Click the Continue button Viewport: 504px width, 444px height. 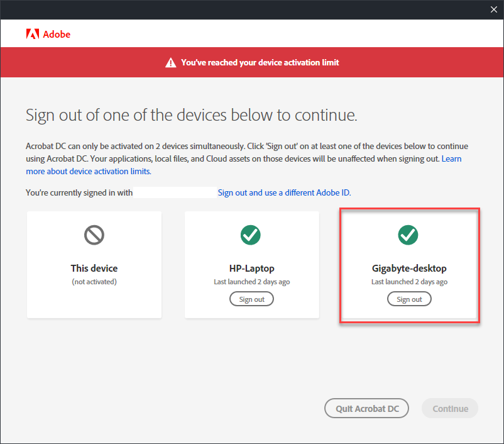click(x=450, y=408)
